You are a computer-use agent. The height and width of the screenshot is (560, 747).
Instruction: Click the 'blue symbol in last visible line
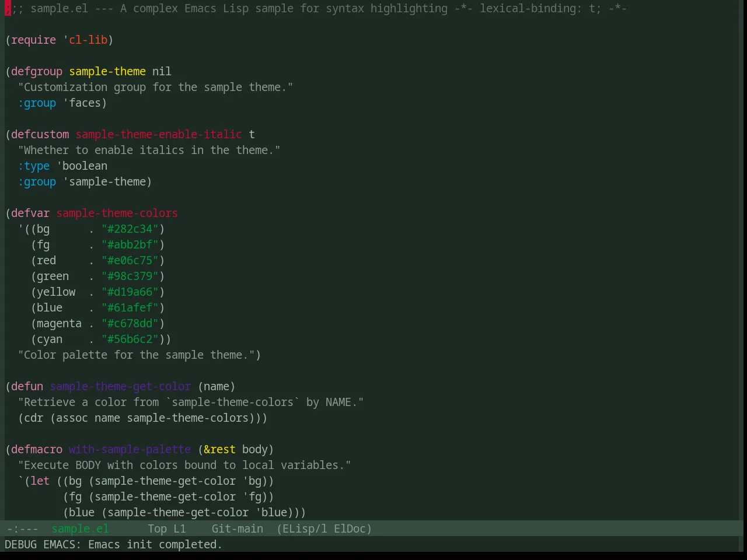pos(271,512)
